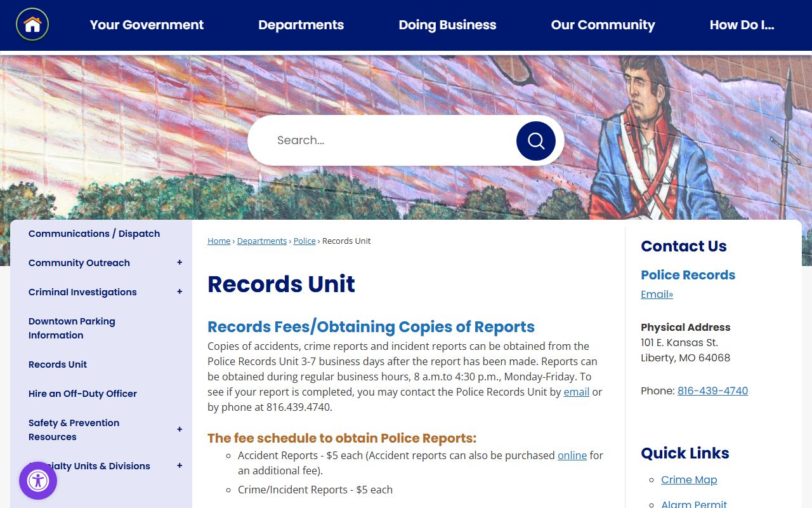Click the Records Fees/Obtaining Copies heading
This screenshot has height=508, width=812.
(371, 327)
